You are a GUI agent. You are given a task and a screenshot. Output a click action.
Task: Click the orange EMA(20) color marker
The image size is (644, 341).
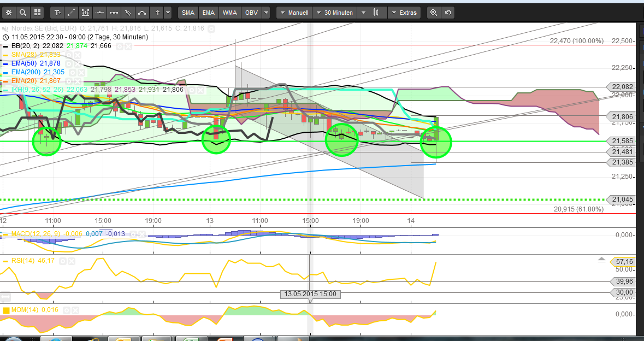pos(6,82)
